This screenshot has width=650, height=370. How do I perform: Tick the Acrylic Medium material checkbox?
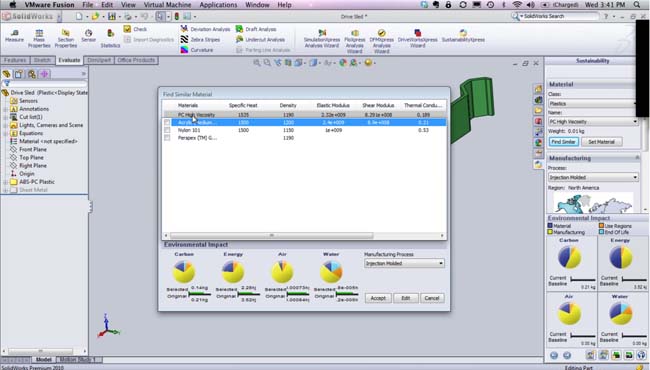click(x=167, y=123)
